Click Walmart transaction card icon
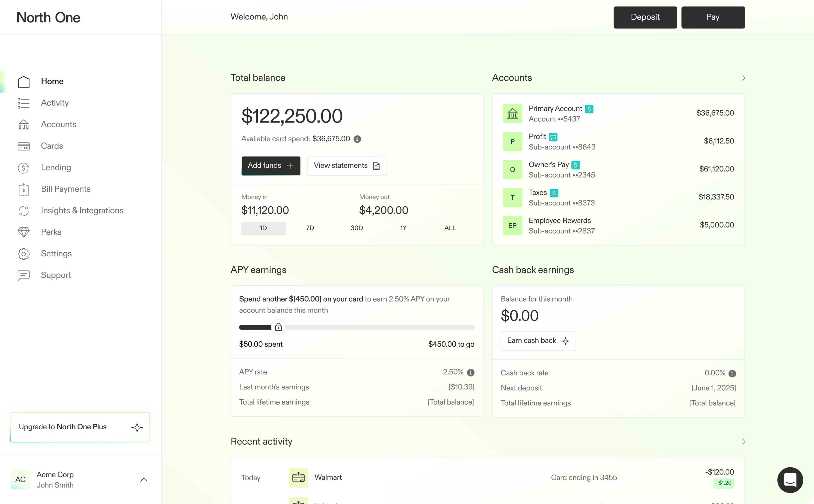The height and width of the screenshot is (504, 814). (x=298, y=478)
